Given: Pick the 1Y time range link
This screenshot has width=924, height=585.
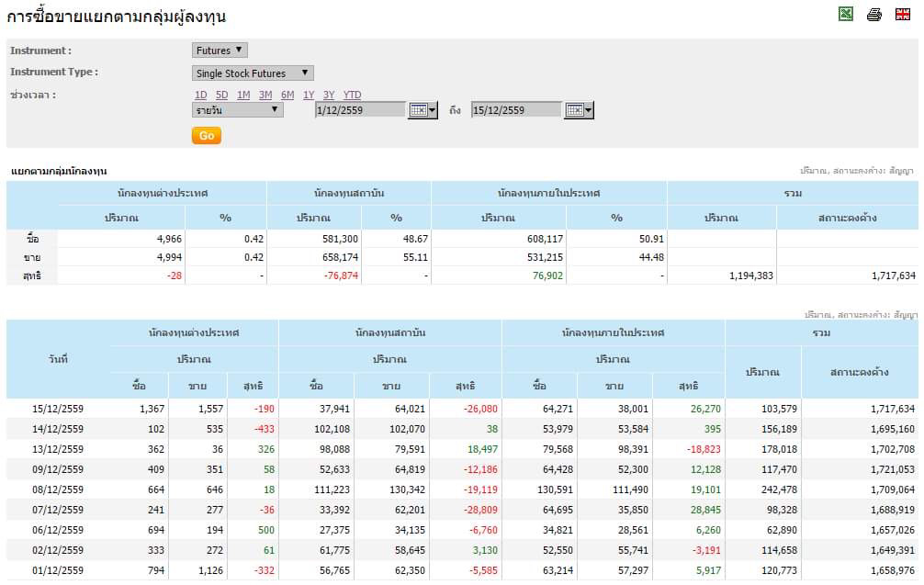Looking at the screenshot, I should pos(309,95).
